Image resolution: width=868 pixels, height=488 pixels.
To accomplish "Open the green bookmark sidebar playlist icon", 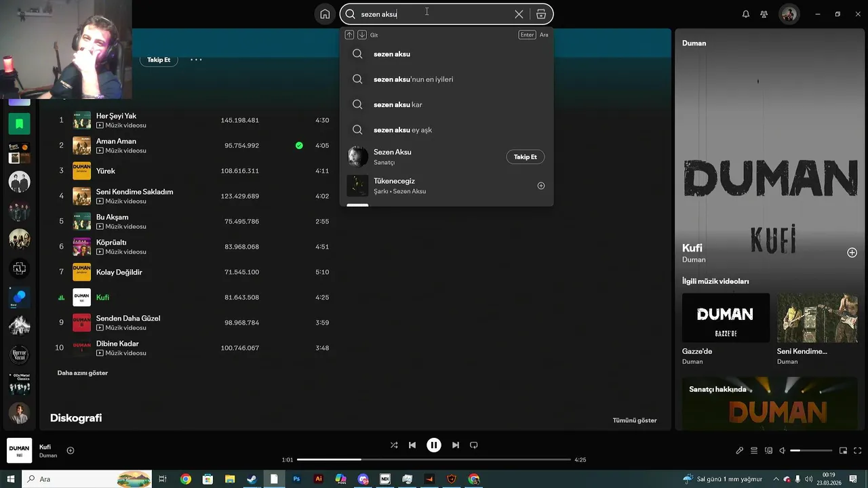I will 19,123.
